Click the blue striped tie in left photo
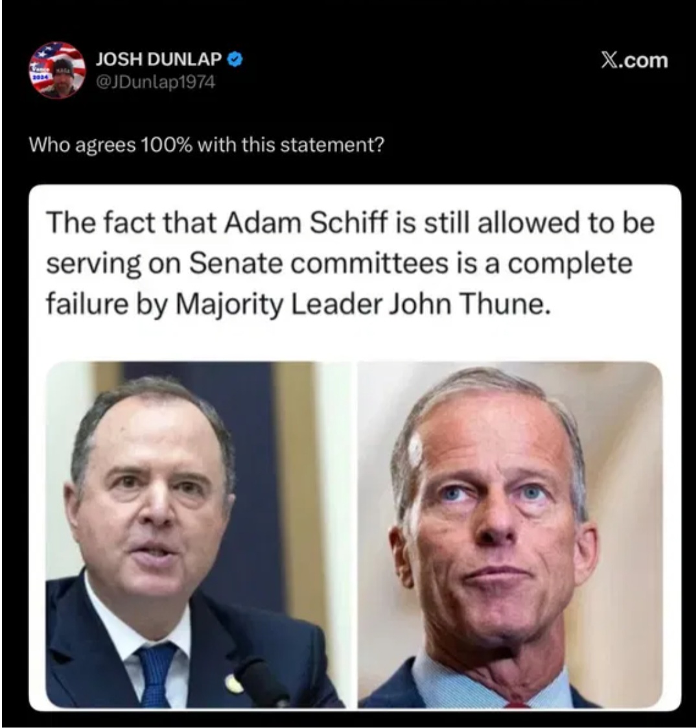The width and height of the screenshot is (700, 728). point(156,675)
